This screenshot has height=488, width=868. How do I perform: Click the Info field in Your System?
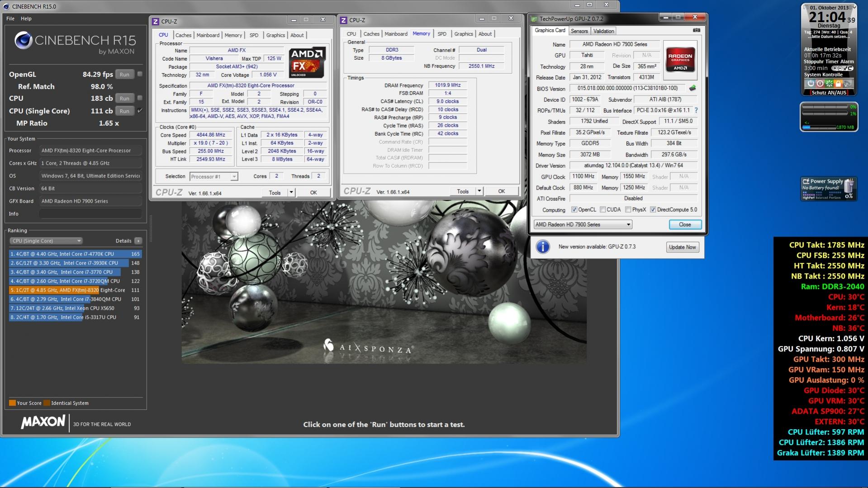(90, 214)
